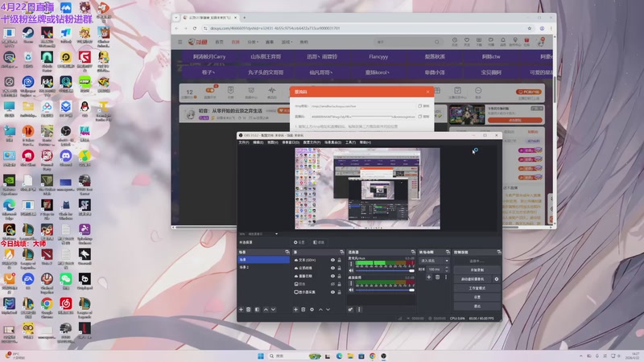Pop out the Scenes dock panel
This screenshot has width=644, height=362.
click(287, 252)
